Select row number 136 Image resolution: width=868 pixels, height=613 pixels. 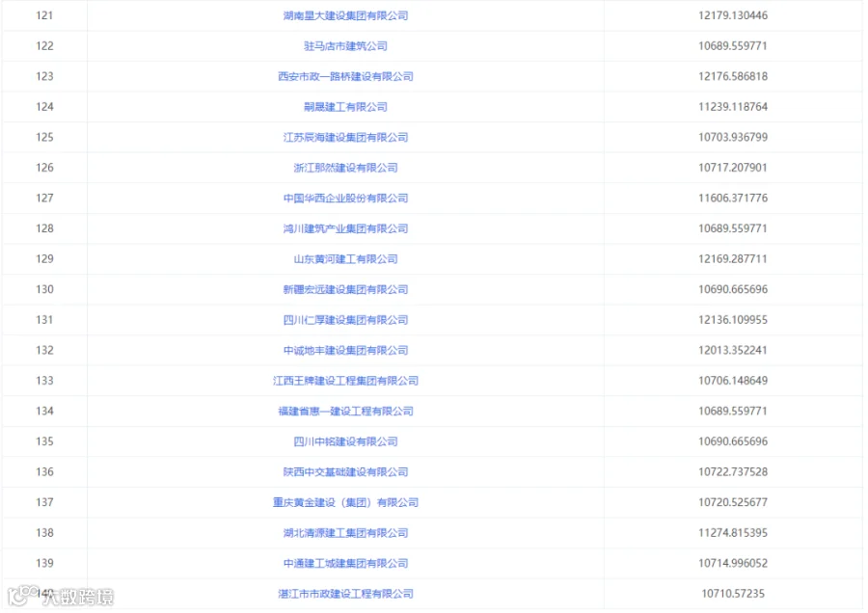click(x=44, y=472)
